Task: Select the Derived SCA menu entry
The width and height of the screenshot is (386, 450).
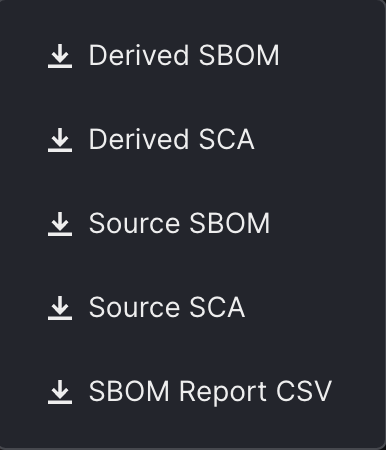Action: tap(193, 140)
